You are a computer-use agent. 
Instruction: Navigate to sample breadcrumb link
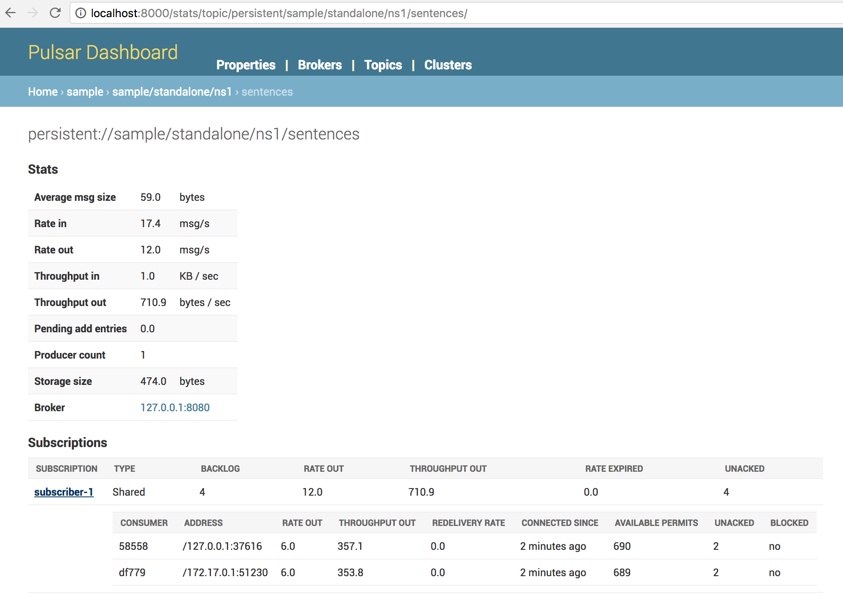tap(85, 92)
